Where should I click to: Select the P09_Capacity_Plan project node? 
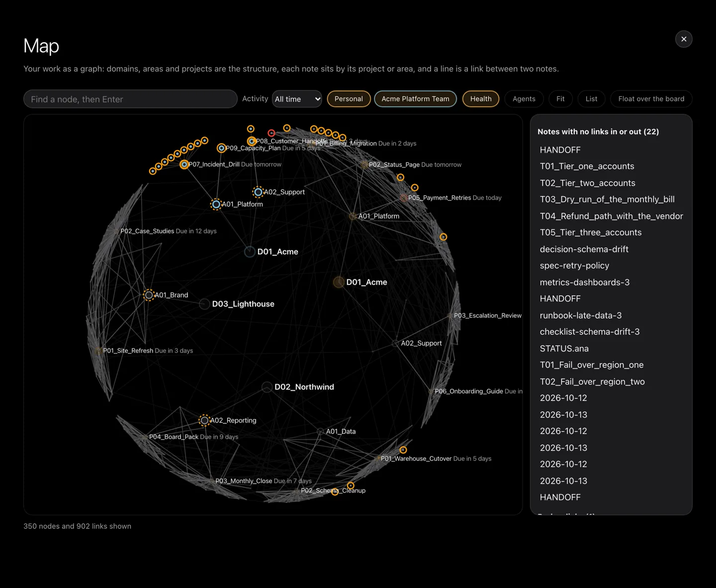[x=221, y=148]
